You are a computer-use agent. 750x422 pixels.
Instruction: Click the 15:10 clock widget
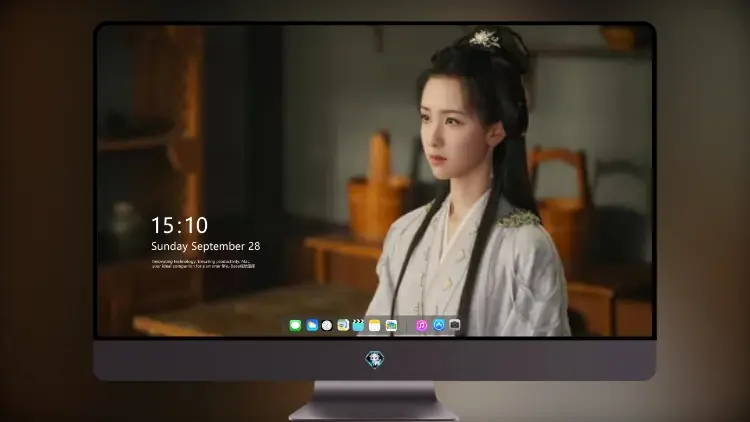coord(179,225)
